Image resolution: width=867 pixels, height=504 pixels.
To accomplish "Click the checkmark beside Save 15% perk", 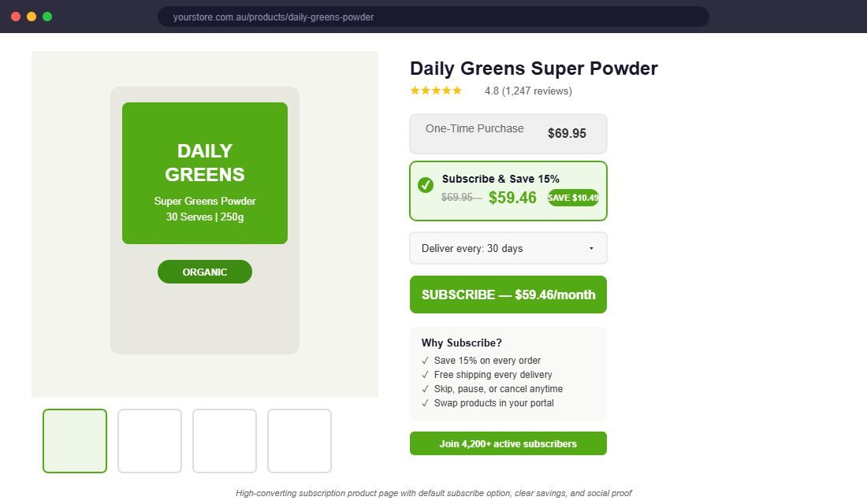I will pyautogui.click(x=425, y=360).
